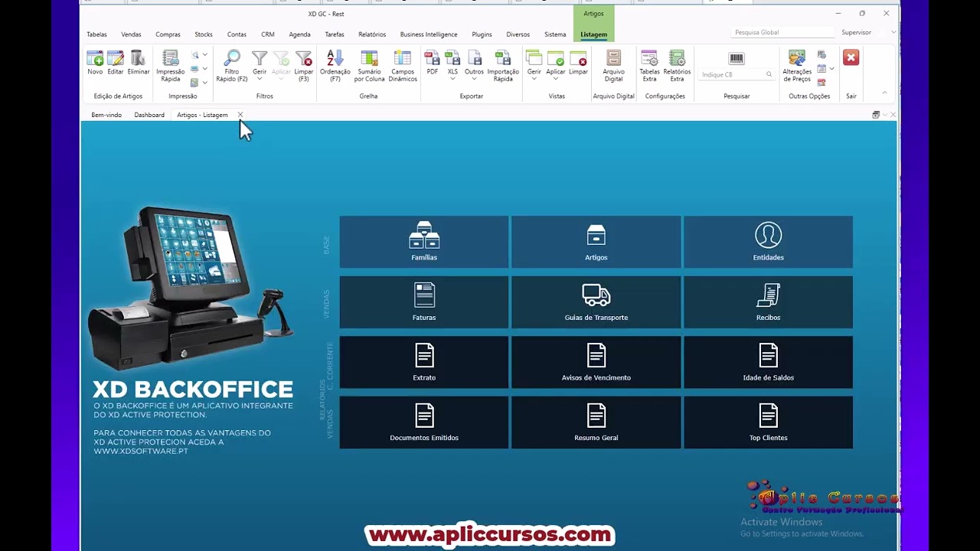Open Guias de Transporte tile
The height and width of the screenshot is (551, 980).
coord(596,302)
